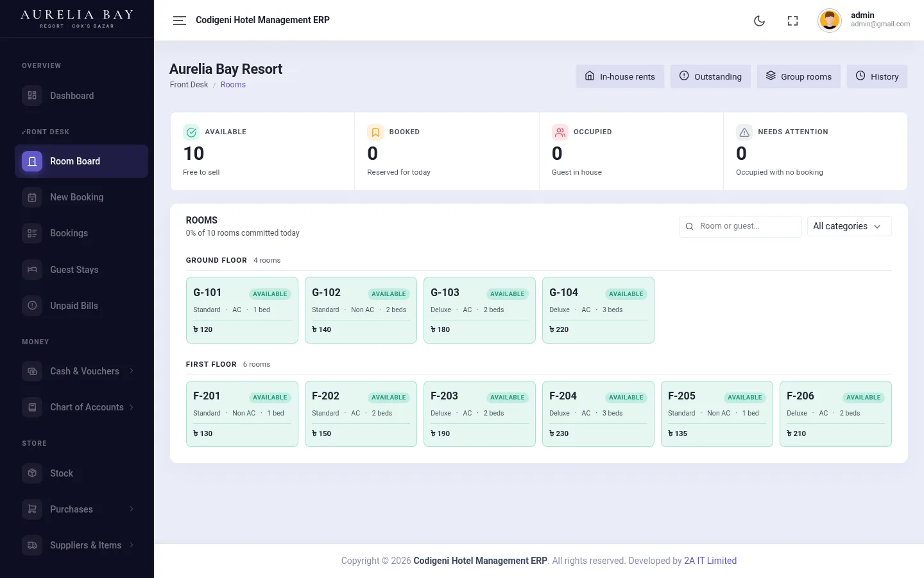Open Unpaid Bills menu item
The width and height of the screenshot is (924, 578).
(x=81, y=306)
